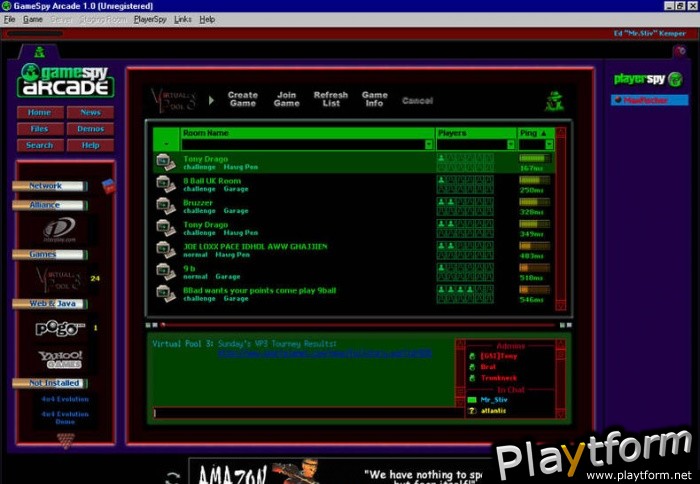
Task: Open the File menu
Action: point(9,19)
